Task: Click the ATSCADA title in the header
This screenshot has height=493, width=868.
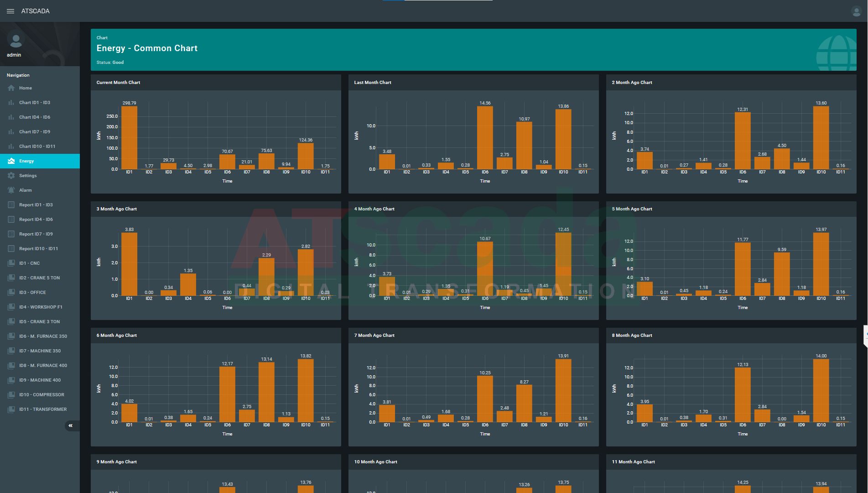Action: tap(35, 11)
